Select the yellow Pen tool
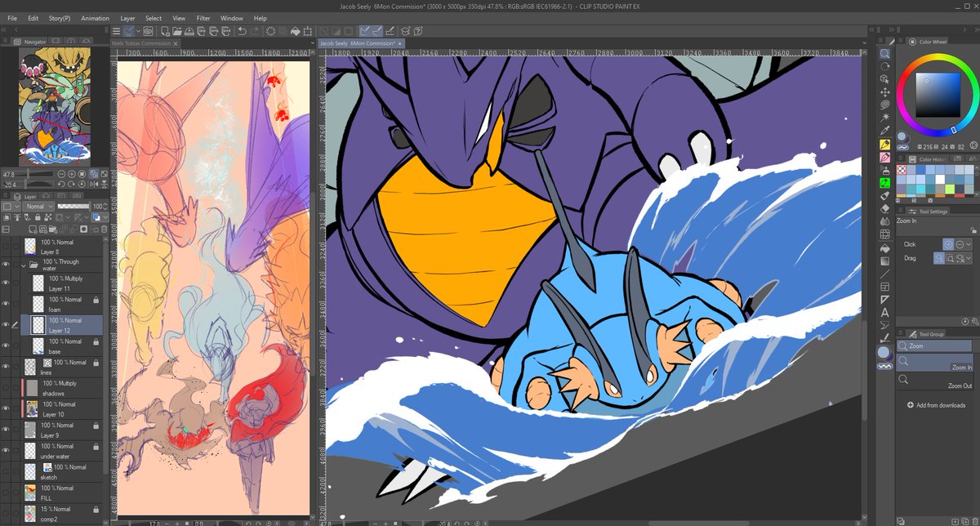Image resolution: width=980 pixels, height=526 pixels. [x=884, y=144]
